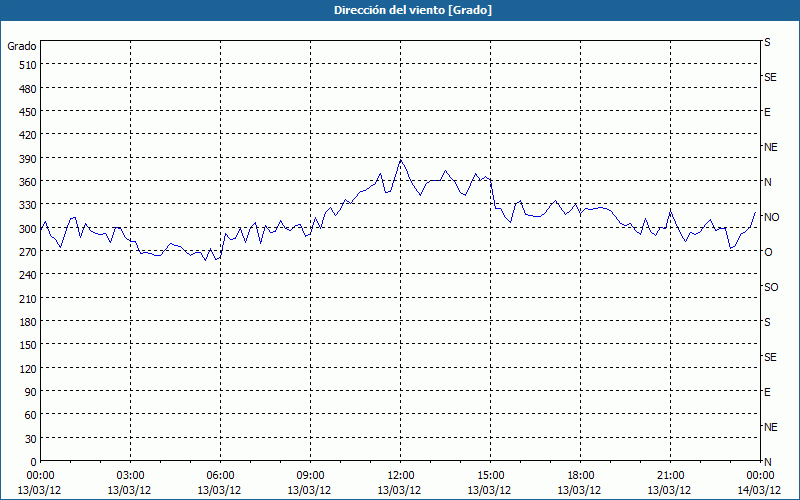Pick the S compass label level with 180
This screenshot has width=800, height=500.
pyautogui.click(x=767, y=322)
